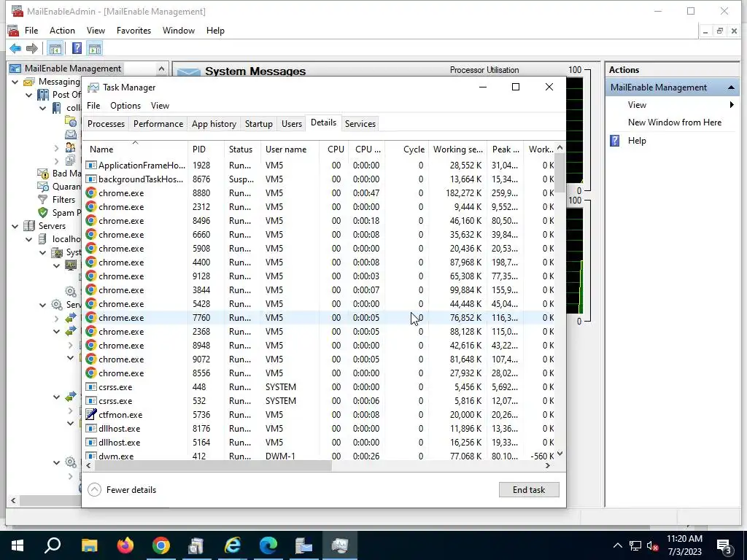The width and height of the screenshot is (747, 560).
Task: Launch Google Chrome from taskbar
Action: (x=161, y=545)
